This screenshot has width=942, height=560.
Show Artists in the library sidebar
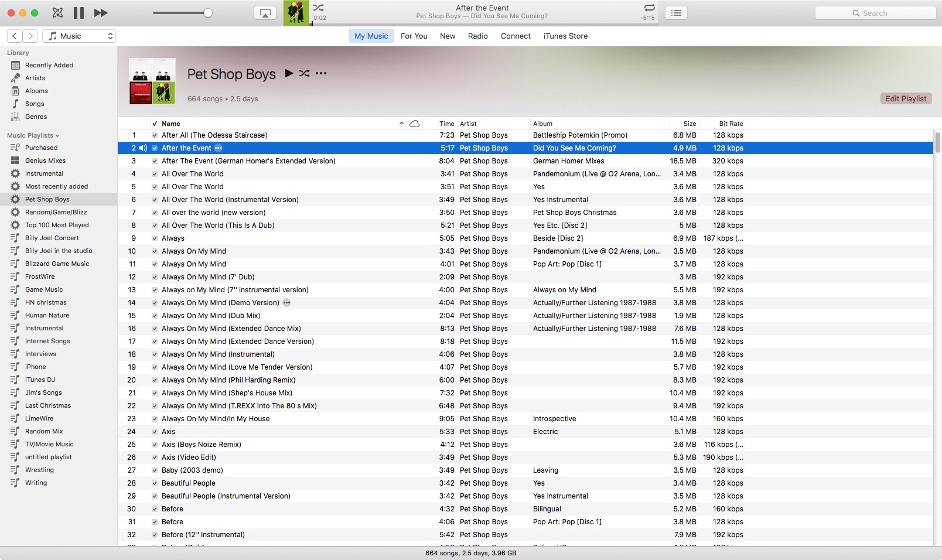(x=35, y=78)
